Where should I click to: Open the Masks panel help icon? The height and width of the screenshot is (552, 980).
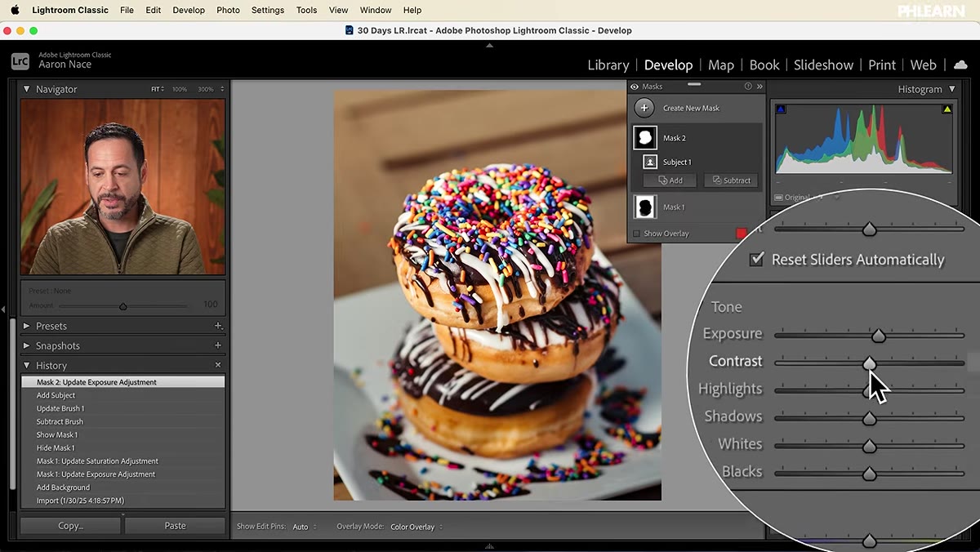click(x=748, y=87)
